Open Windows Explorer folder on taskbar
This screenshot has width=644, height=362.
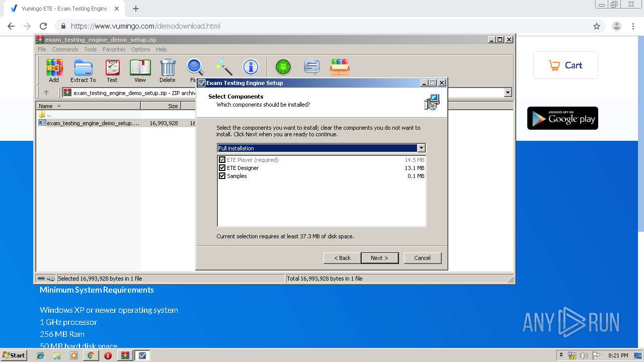[x=57, y=355]
